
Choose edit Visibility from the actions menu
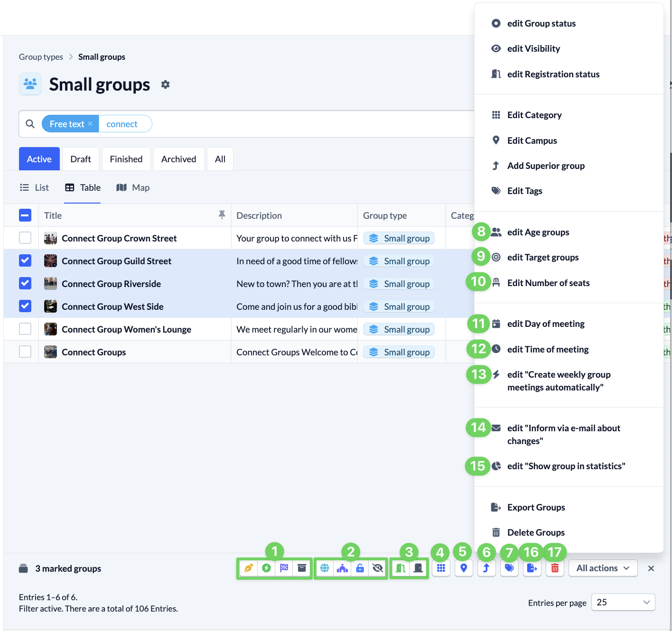pyautogui.click(x=533, y=49)
